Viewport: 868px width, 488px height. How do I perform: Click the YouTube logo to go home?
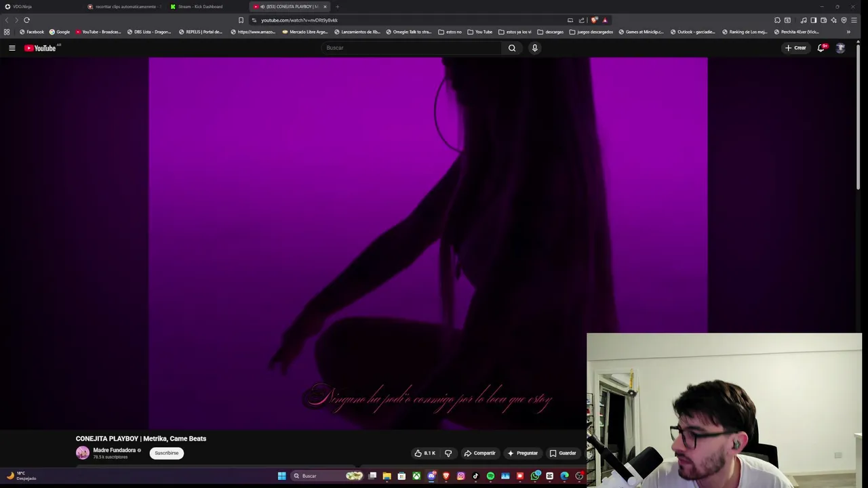(x=41, y=48)
